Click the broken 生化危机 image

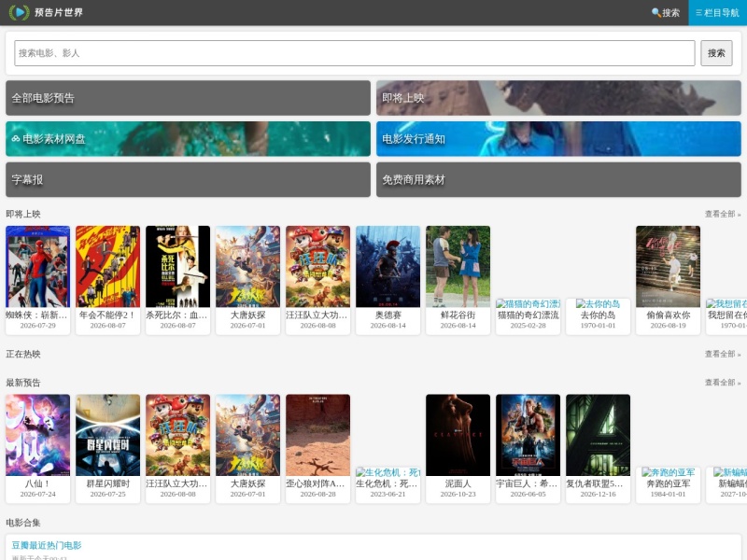click(x=388, y=472)
